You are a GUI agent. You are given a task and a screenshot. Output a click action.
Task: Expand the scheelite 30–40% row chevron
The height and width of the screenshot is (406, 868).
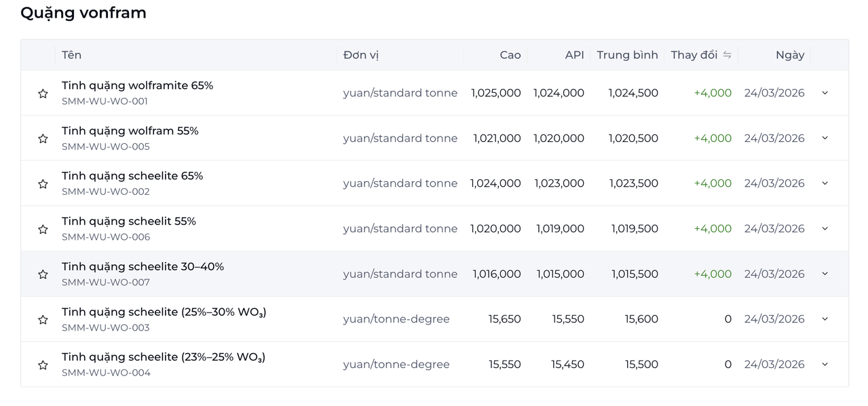pyautogui.click(x=825, y=274)
